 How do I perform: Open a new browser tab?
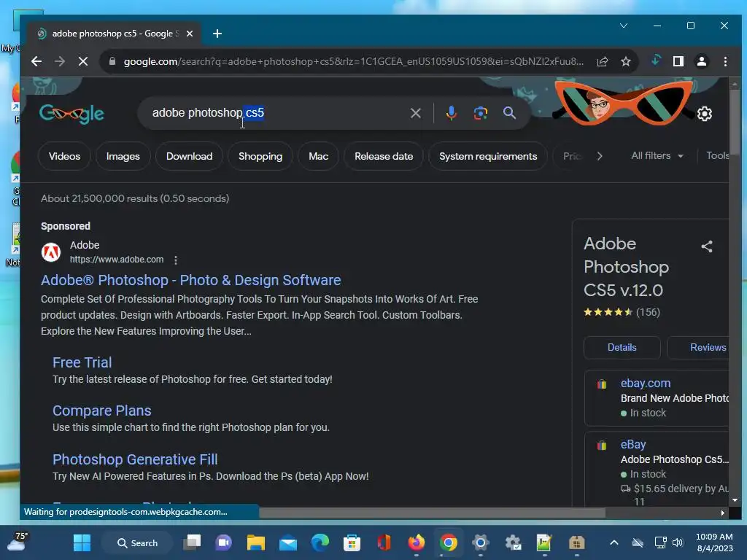coord(217,34)
